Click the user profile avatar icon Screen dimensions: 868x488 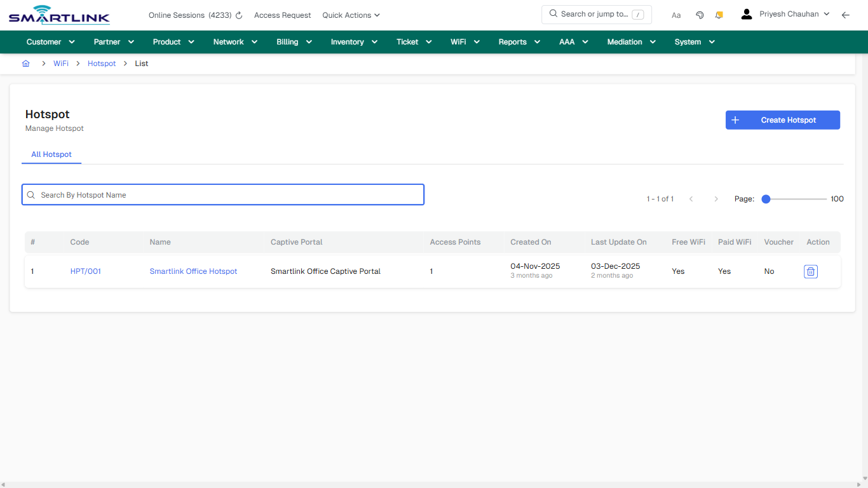[x=746, y=13]
